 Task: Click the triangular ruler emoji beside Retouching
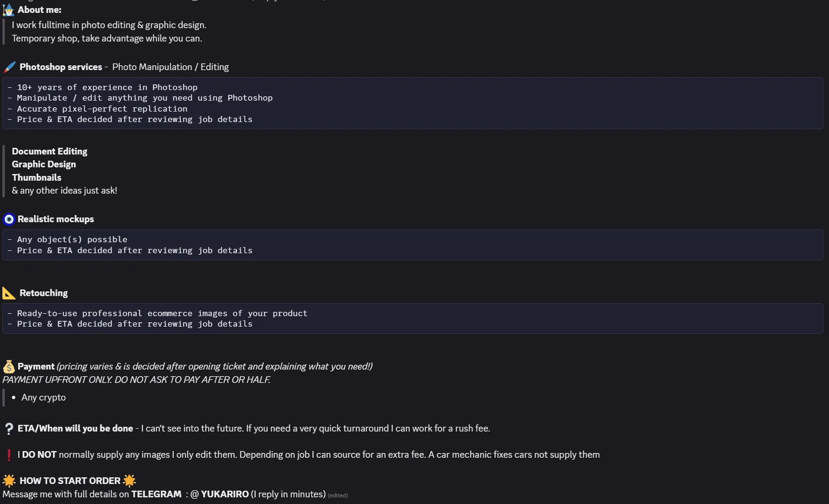point(9,293)
